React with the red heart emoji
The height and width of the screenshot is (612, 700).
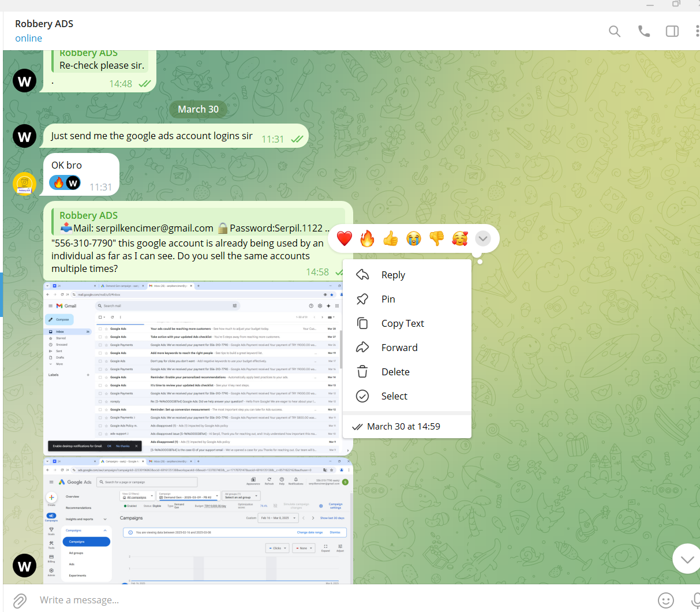[345, 238]
